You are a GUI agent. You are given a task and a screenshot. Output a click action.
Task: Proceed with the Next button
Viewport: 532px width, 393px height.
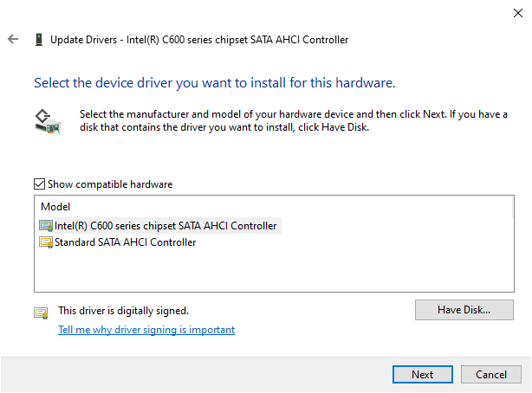(x=423, y=375)
